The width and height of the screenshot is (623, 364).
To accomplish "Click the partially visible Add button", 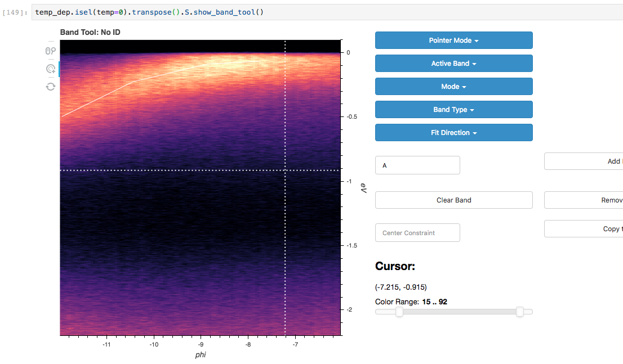I will pos(584,161).
